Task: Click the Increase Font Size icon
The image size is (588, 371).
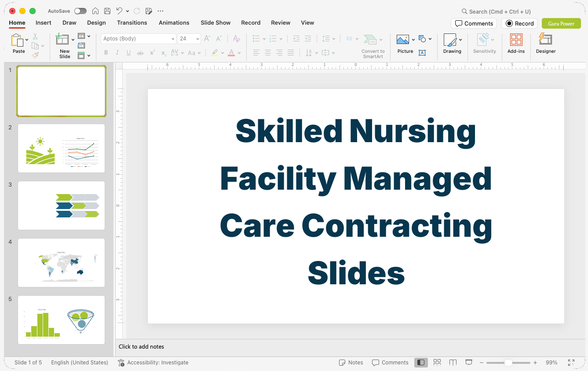Action: pos(207,39)
